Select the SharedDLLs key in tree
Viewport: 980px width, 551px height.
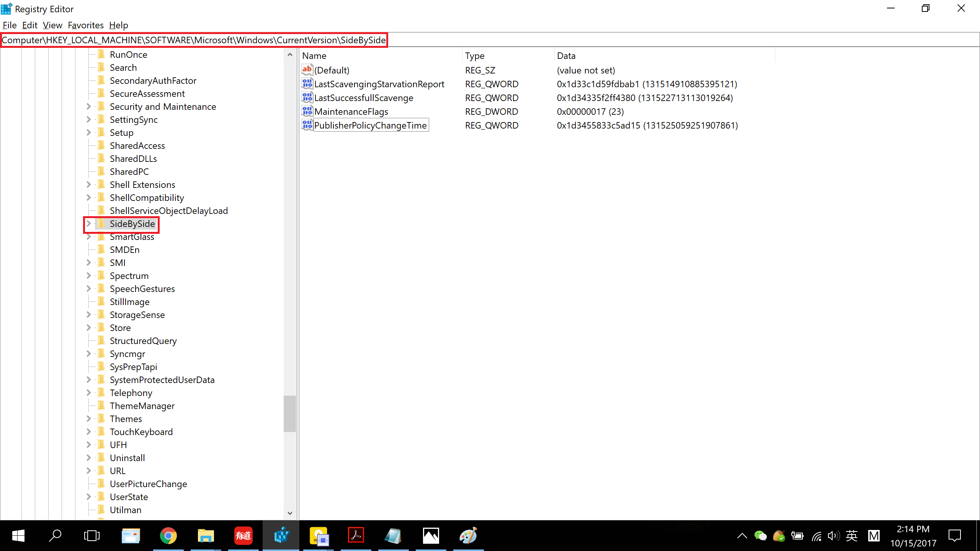(133, 159)
